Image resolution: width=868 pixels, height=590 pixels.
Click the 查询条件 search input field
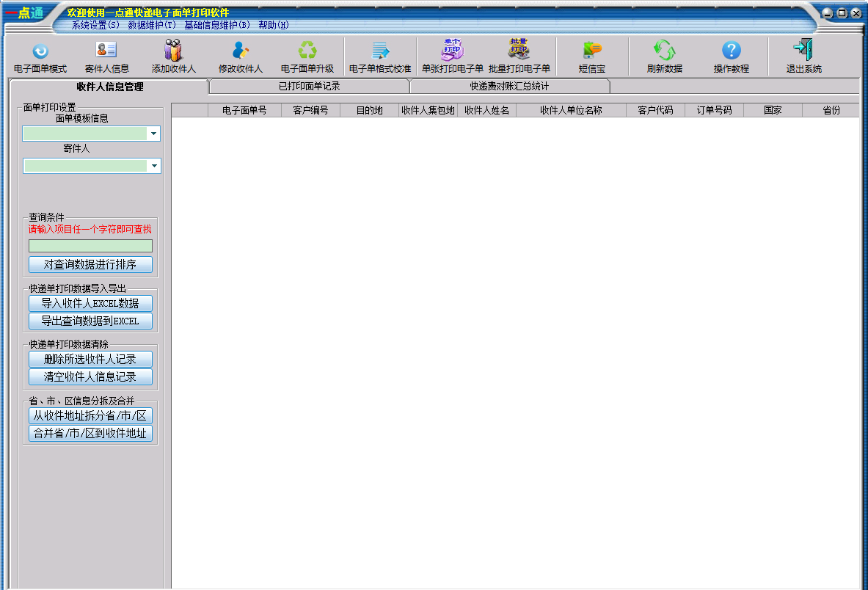click(90, 246)
